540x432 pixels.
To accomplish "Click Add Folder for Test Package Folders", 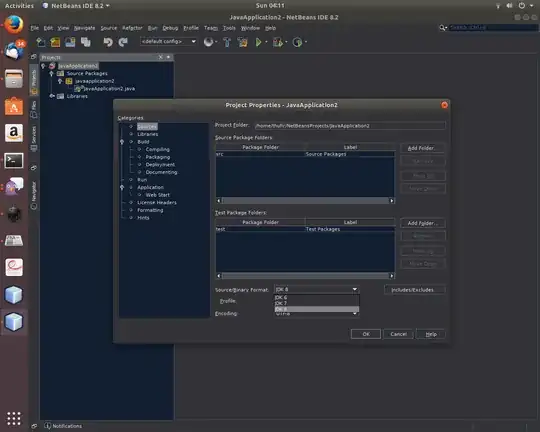I will point(423,223).
